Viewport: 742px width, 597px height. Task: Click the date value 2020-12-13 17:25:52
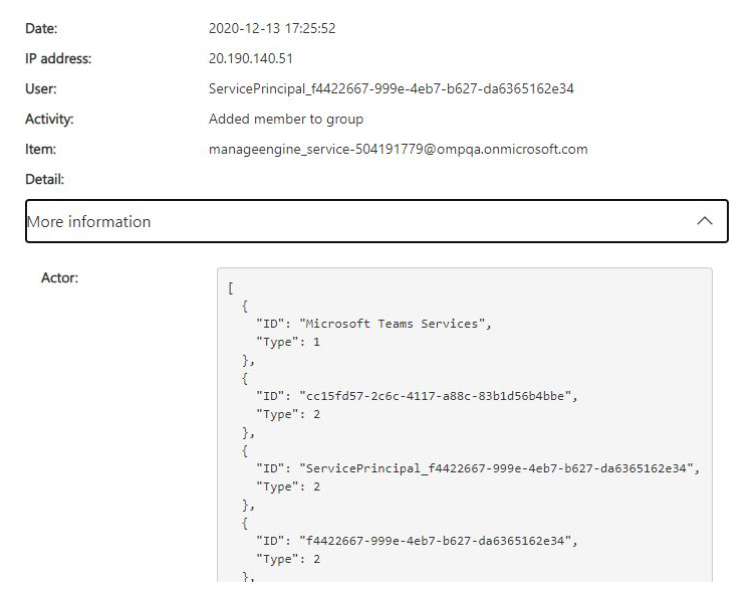tap(271, 28)
